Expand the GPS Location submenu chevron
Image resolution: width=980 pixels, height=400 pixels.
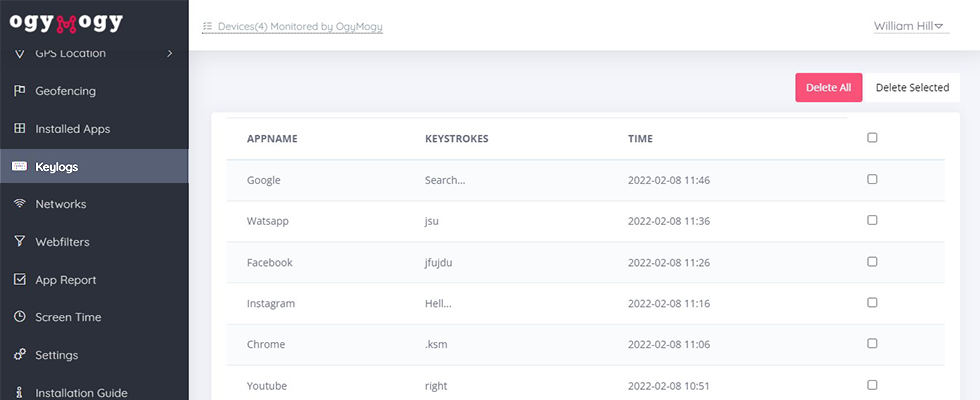tap(169, 54)
